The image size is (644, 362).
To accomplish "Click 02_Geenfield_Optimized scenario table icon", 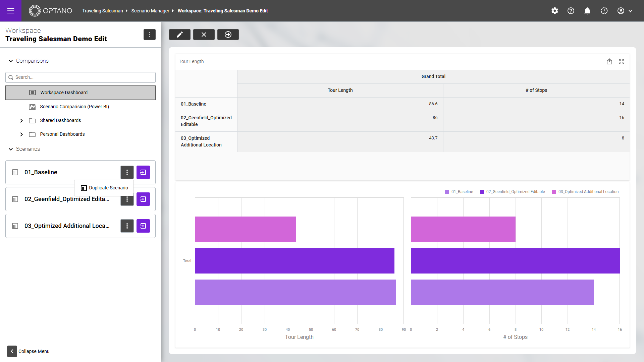I will tap(15, 199).
